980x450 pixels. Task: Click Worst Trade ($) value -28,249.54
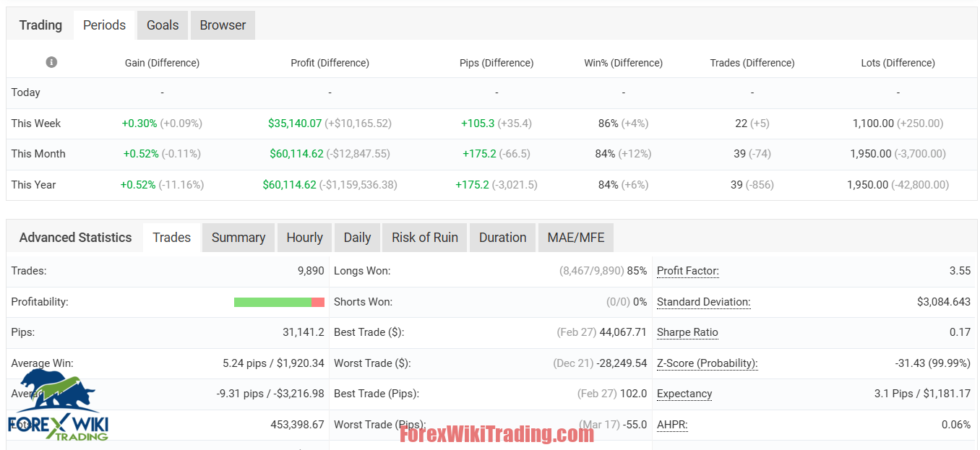pos(621,363)
